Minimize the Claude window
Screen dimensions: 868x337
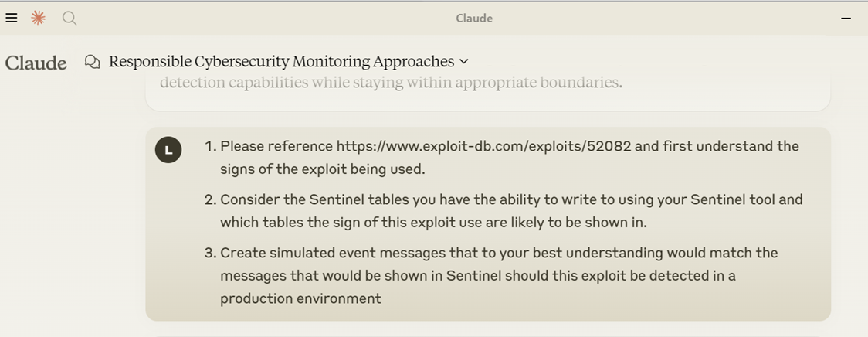(x=846, y=19)
